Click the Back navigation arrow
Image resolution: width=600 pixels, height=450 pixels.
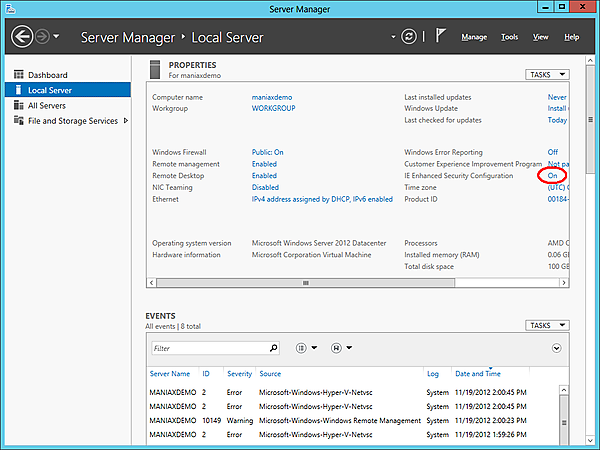click(x=22, y=37)
